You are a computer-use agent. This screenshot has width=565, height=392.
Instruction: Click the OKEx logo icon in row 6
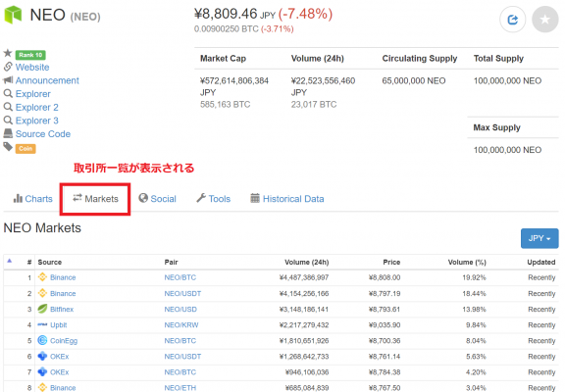point(42,356)
